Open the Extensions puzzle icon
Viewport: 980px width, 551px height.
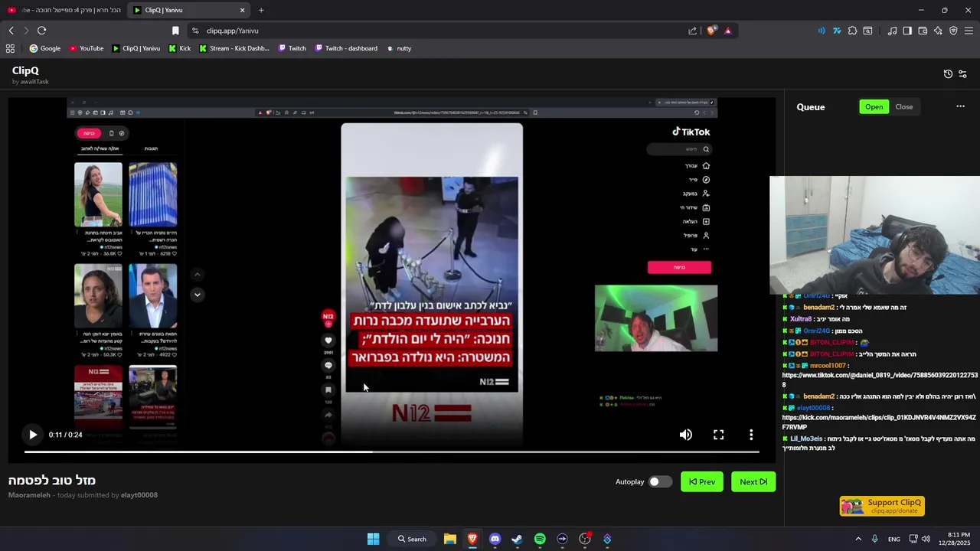point(852,31)
